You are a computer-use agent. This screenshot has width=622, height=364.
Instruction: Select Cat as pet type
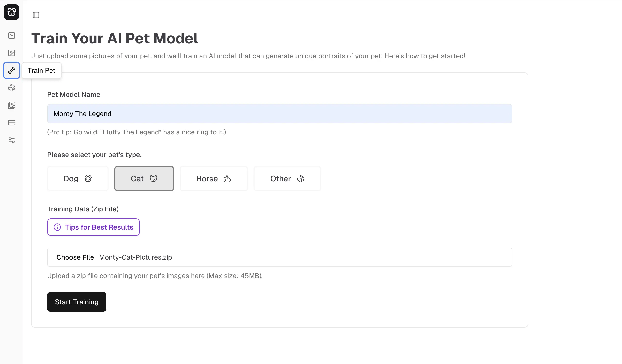coord(144,178)
